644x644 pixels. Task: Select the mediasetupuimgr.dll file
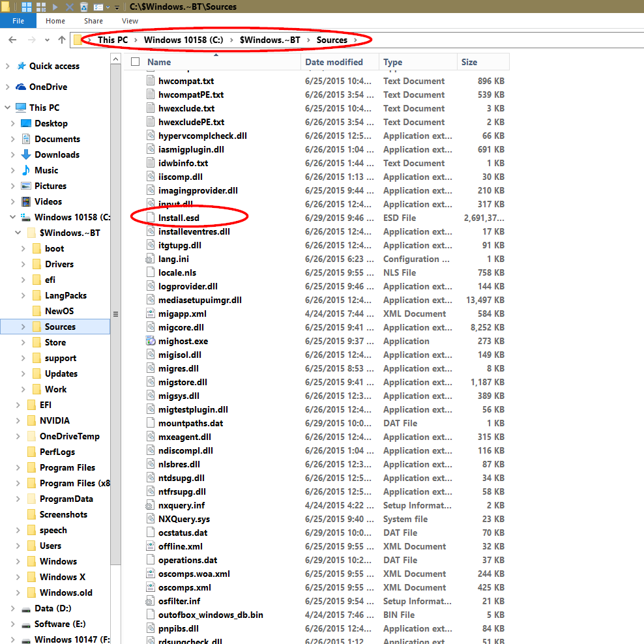[x=200, y=300]
